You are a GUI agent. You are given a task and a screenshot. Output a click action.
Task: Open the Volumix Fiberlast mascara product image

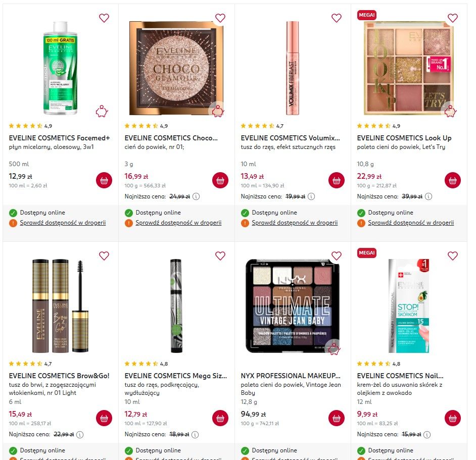(x=293, y=68)
